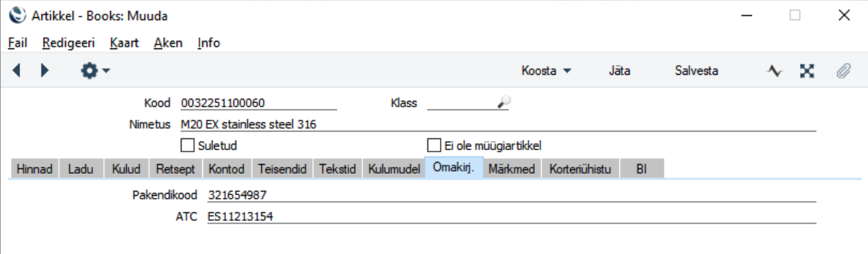The height and width of the screenshot is (254, 868).
Task: Open the gear operations menu
Action: point(96,71)
